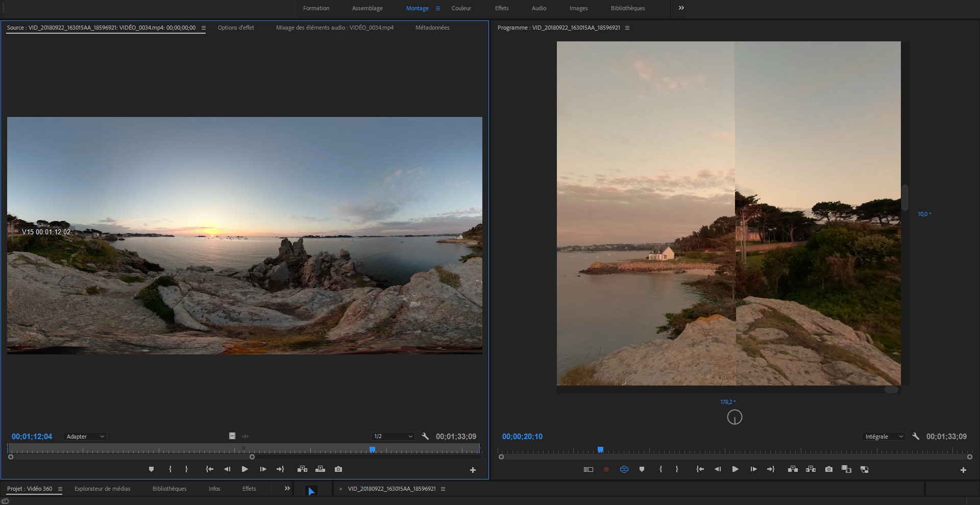
Task: Mark In point in Program monitor
Action: coord(660,469)
